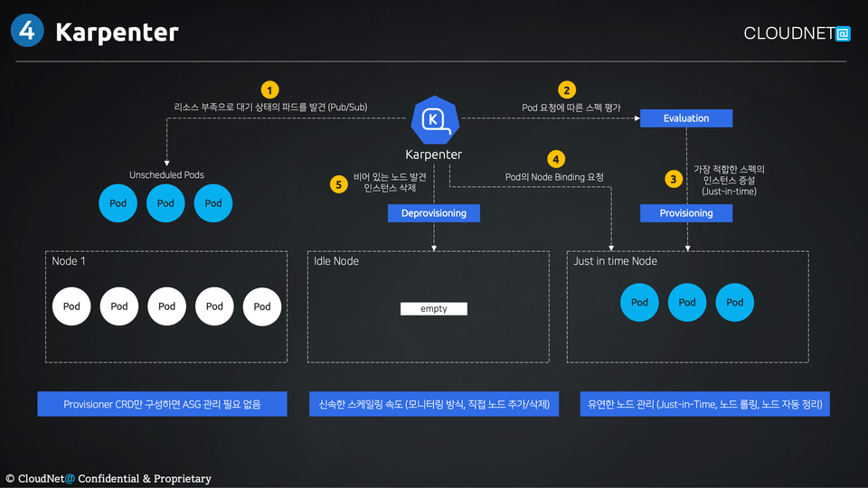Click the slide title 'Karpenter' in the header
The image size is (868, 488).
click(117, 33)
